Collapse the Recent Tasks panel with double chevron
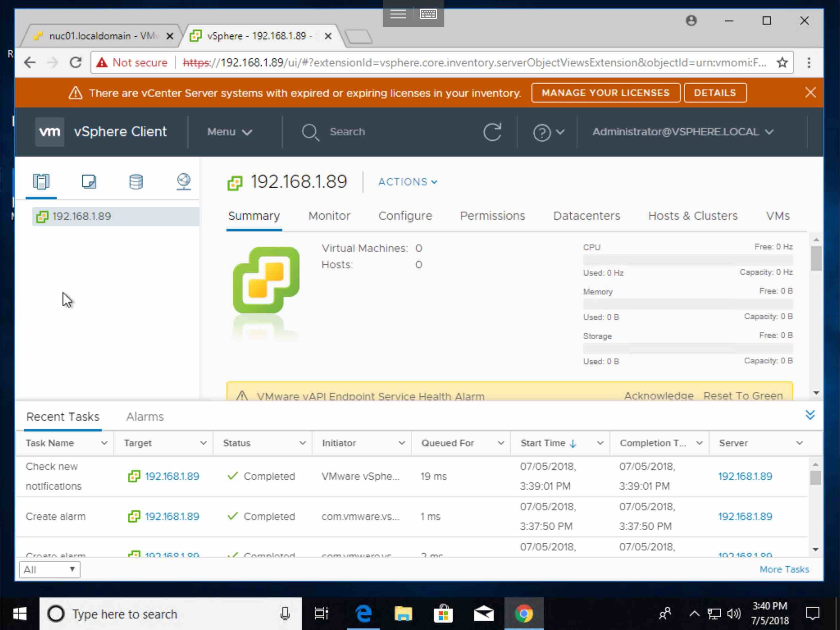 [810, 415]
